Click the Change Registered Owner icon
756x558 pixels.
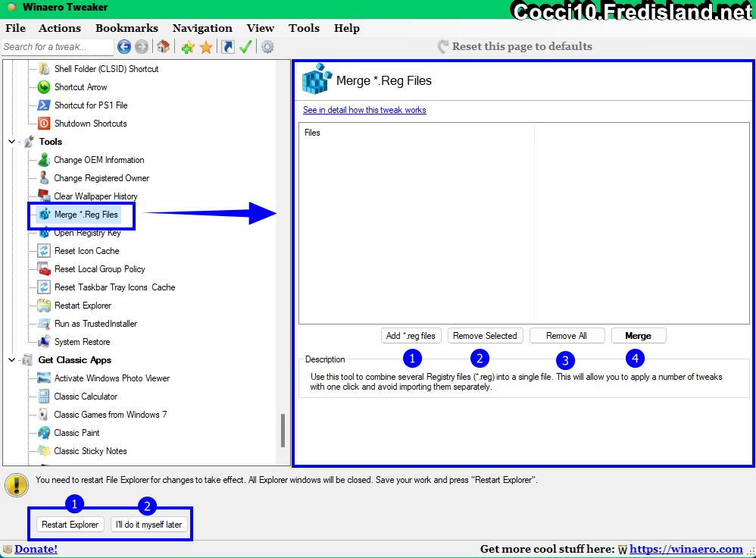click(44, 178)
